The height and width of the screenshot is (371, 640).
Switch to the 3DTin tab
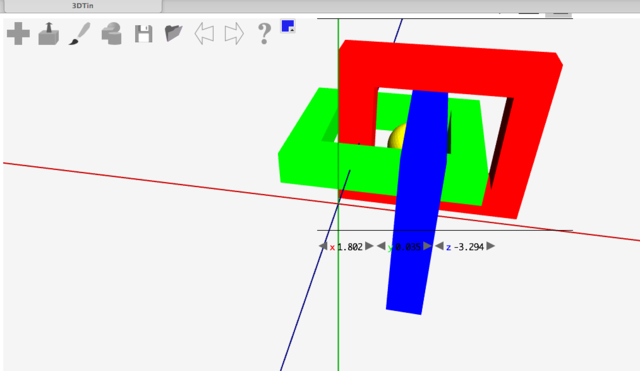click(82, 6)
